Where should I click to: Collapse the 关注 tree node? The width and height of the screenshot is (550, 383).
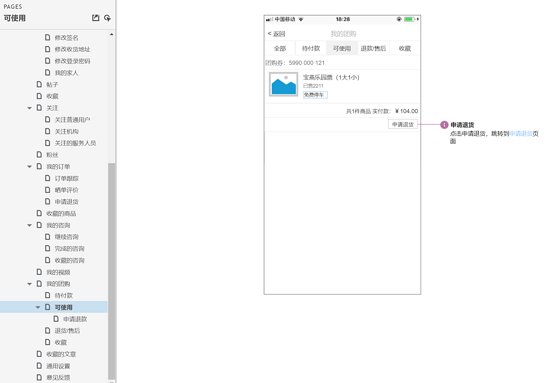coord(29,108)
